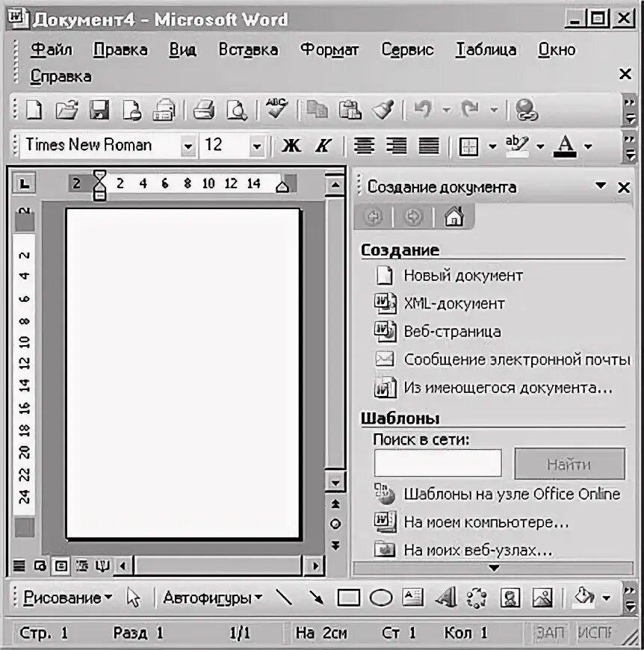Click the tab stop selector L box
Viewport: 644px width, 650px height.
(25, 183)
